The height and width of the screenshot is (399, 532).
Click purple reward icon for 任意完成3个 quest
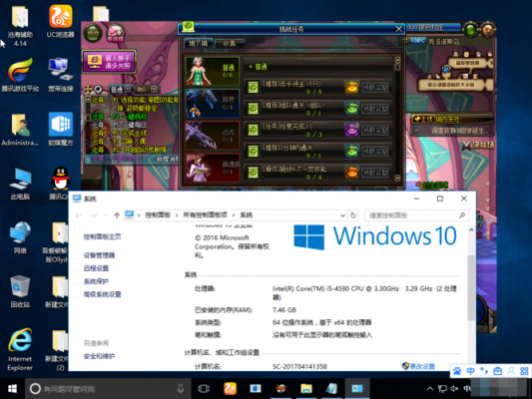point(351,130)
